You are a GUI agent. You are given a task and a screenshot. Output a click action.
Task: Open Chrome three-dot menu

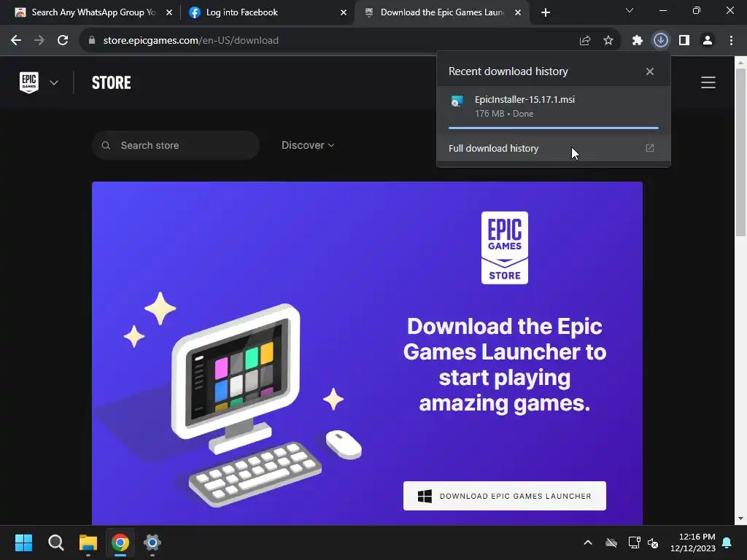coord(731,41)
